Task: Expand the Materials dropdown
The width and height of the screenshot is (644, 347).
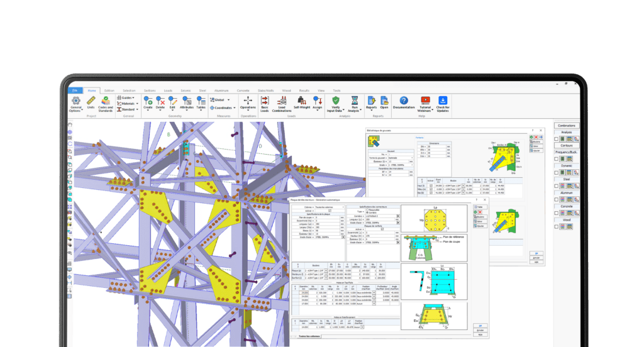Action: point(128,104)
